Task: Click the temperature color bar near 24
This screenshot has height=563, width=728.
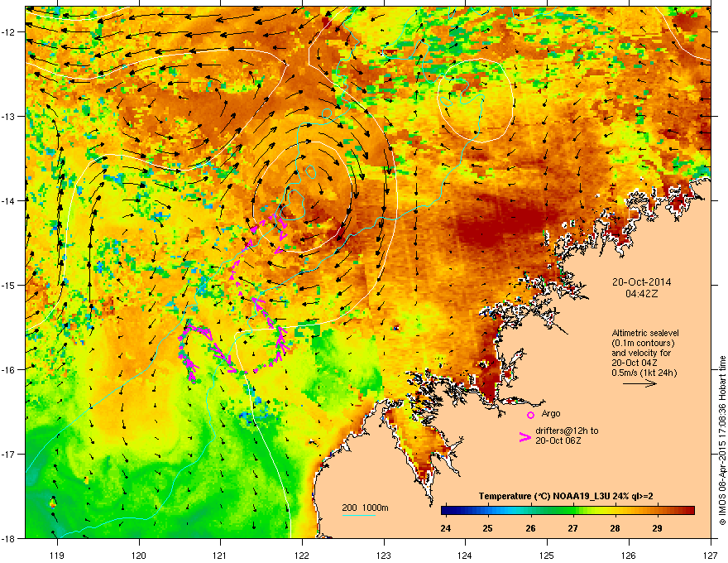Action: [446, 511]
